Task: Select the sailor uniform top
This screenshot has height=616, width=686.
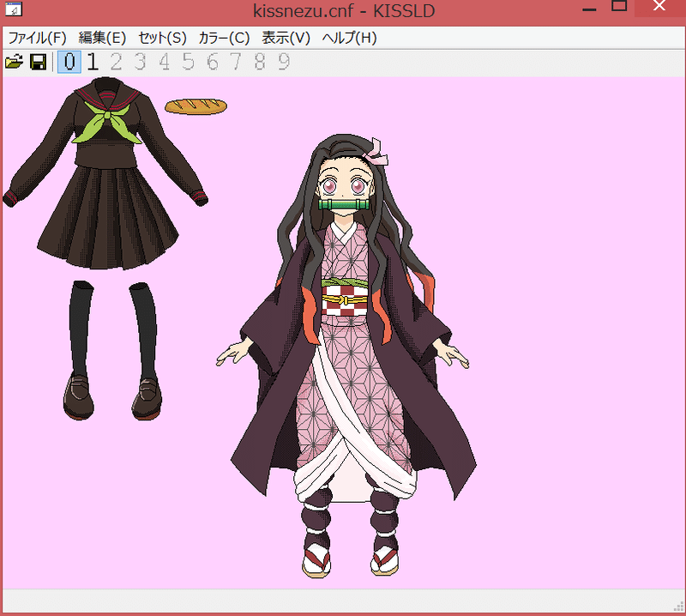Action: (x=105, y=155)
